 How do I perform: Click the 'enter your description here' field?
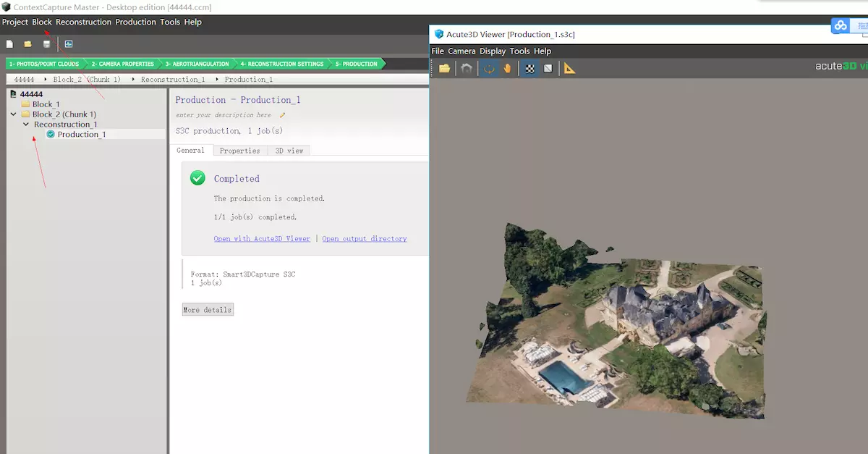coord(224,115)
